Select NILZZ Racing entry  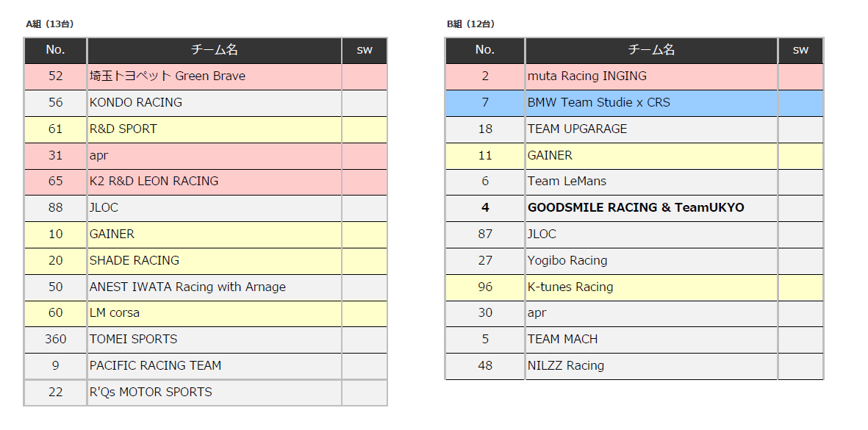click(x=566, y=366)
